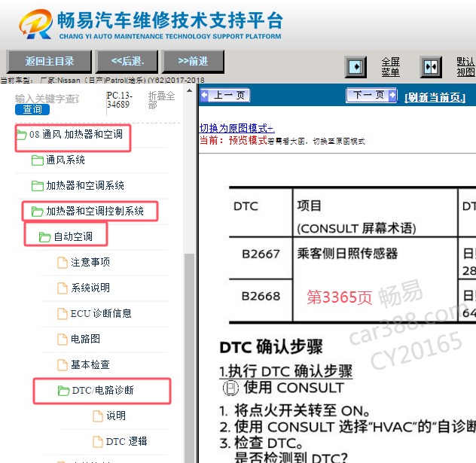Open 全屏菜单 text link
The image size is (476, 463).
tap(390, 67)
